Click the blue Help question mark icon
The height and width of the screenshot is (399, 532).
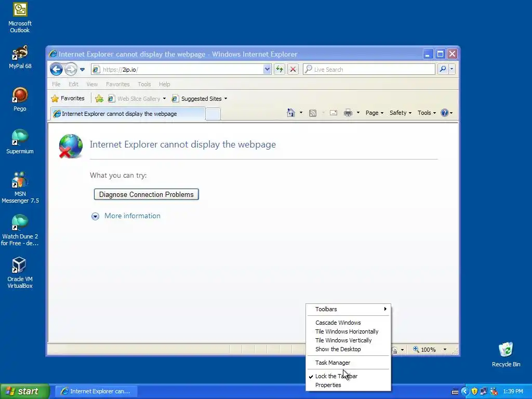tap(445, 113)
